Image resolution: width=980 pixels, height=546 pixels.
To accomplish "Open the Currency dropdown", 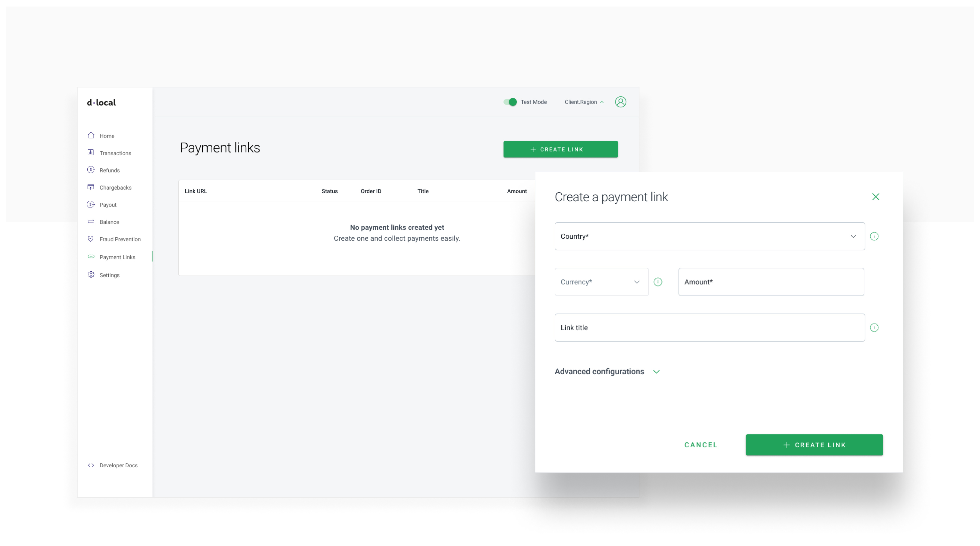I will click(601, 282).
